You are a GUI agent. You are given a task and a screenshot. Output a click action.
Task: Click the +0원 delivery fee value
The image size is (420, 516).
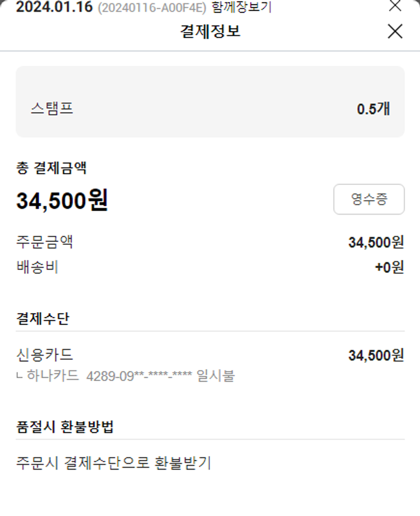[389, 268]
